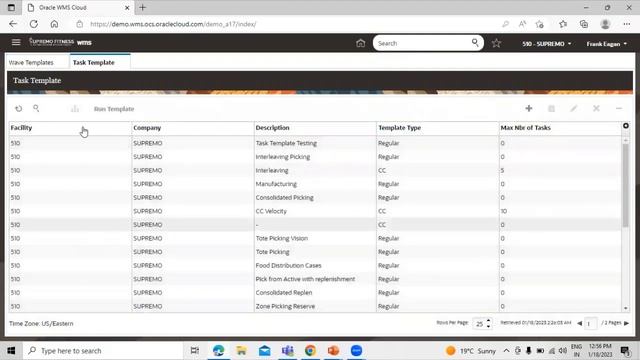The height and width of the screenshot is (360, 640).
Task: Click the edit pencil icon
Action: coord(573,109)
